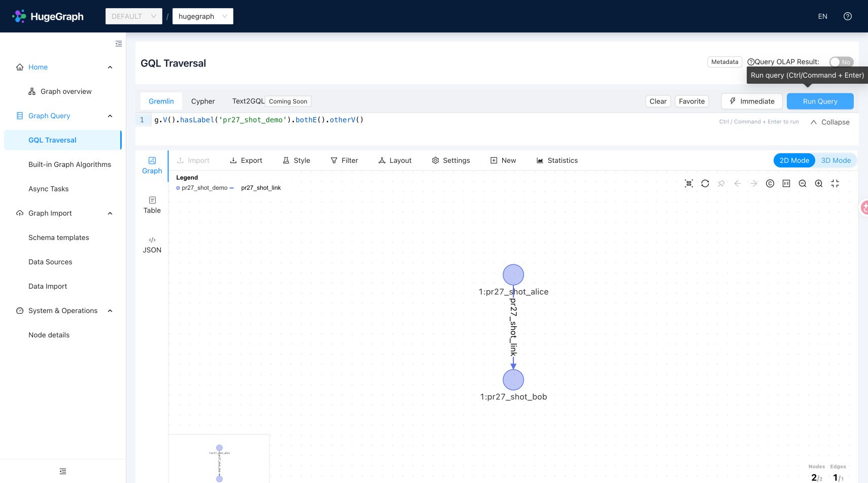Open the Style toolbar item
Screen dimensions: 868x483
point(296,160)
